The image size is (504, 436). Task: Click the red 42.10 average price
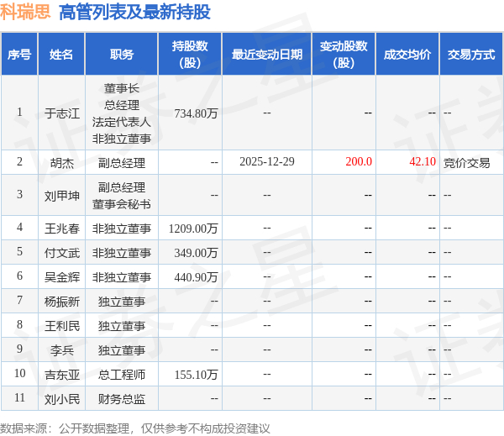tap(423, 161)
